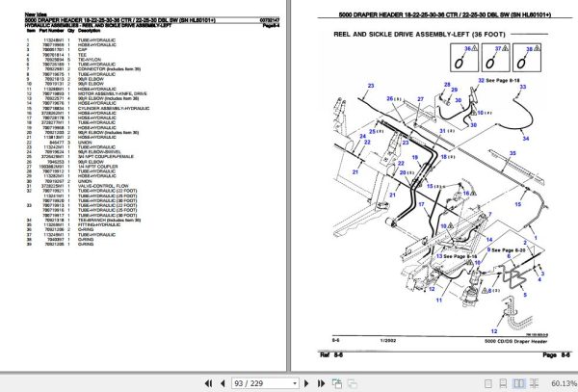The width and height of the screenshot is (578, 392).
Task: Click VALVE-CONTROL, FLOW description
Action: (103, 186)
